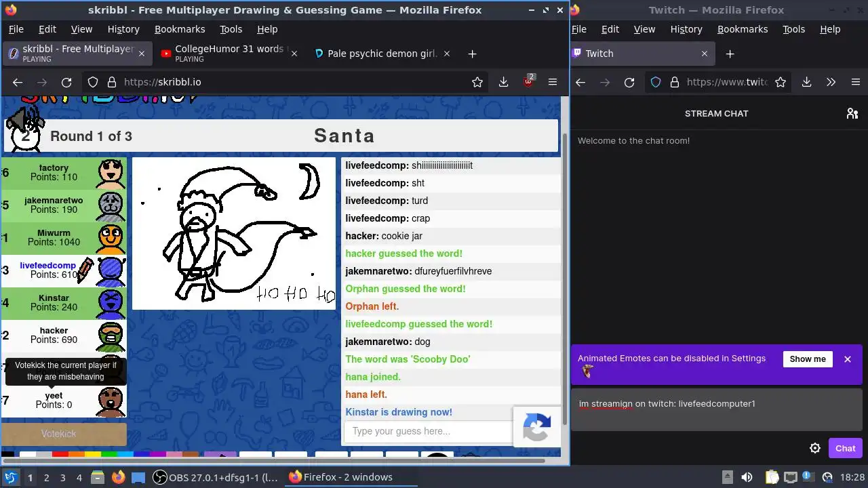Open a new tab in the skribbl window
Viewport: 868px width, 488px height.
[x=472, y=54]
